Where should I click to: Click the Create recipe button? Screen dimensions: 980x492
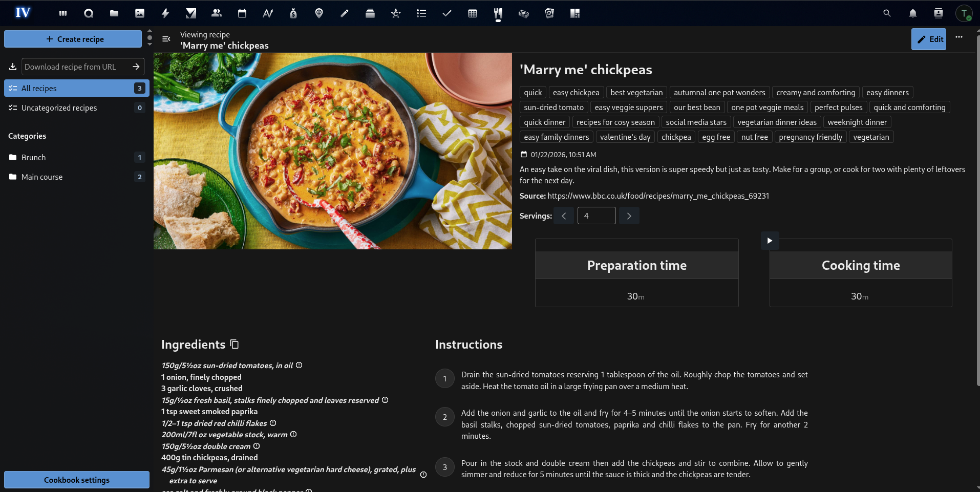click(73, 38)
